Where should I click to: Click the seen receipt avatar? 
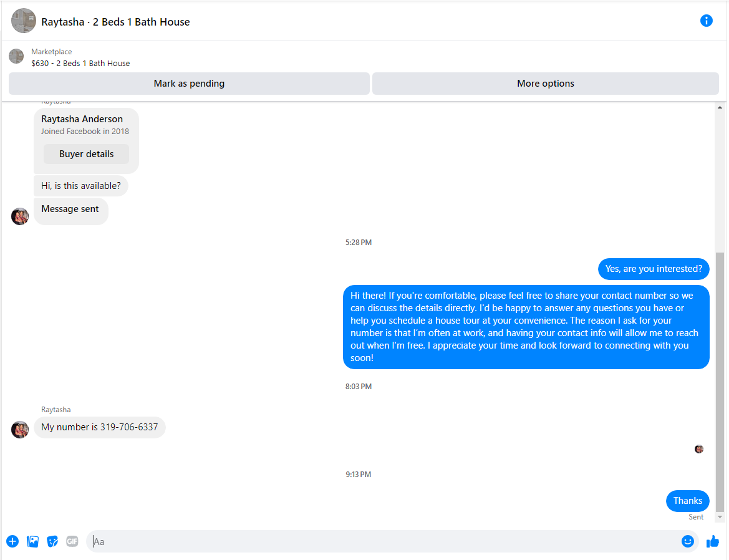pyautogui.click(x=699, y=449)
